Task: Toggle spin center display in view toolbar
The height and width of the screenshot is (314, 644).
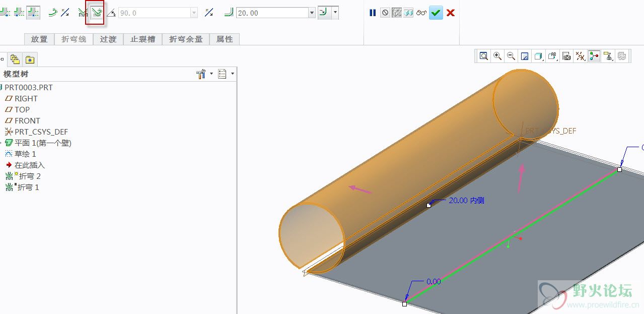Action: [x=594, y=56]
